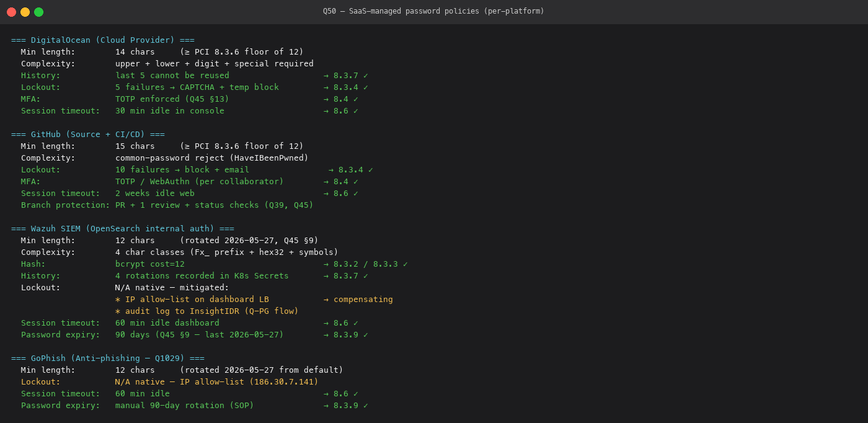Click '60 min idle dashboard' text
The image size is (868, 423).
coord(167,323)
